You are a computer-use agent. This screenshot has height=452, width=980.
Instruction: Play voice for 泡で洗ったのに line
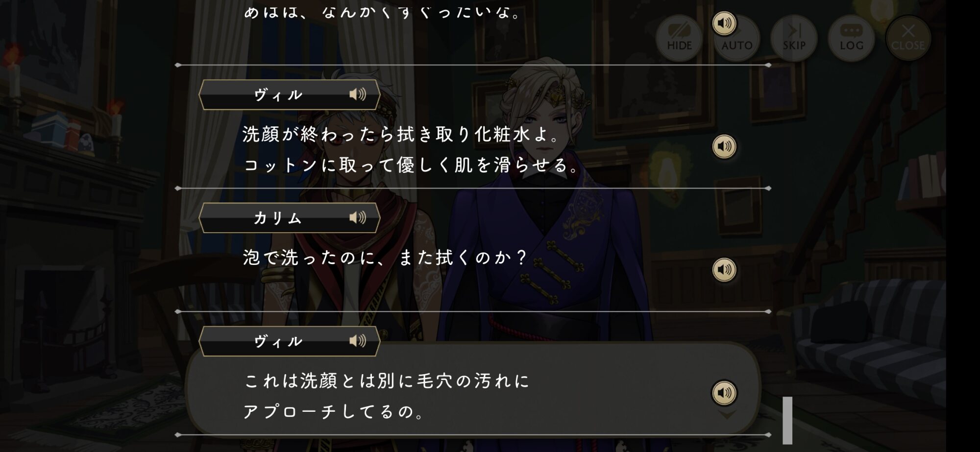click(x=724, y=269)
